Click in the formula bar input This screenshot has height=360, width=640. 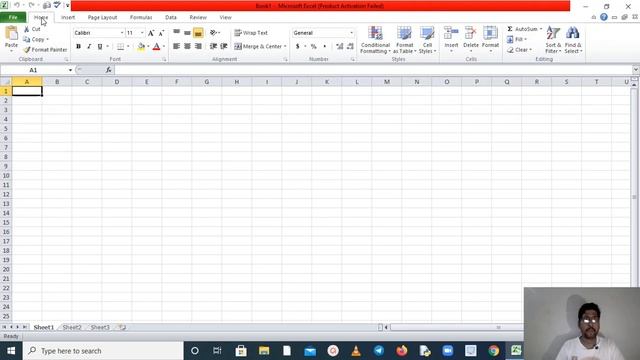point(373,70)
